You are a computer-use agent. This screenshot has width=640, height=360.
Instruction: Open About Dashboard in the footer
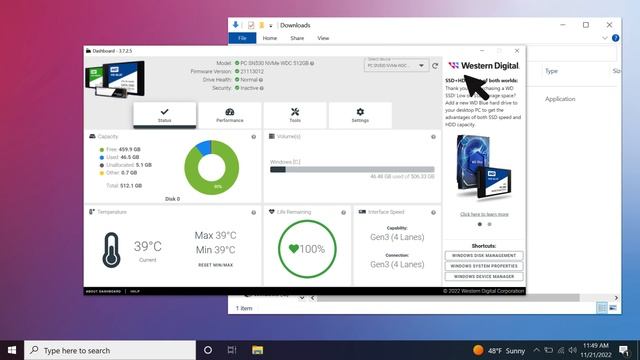click(103, 291)
